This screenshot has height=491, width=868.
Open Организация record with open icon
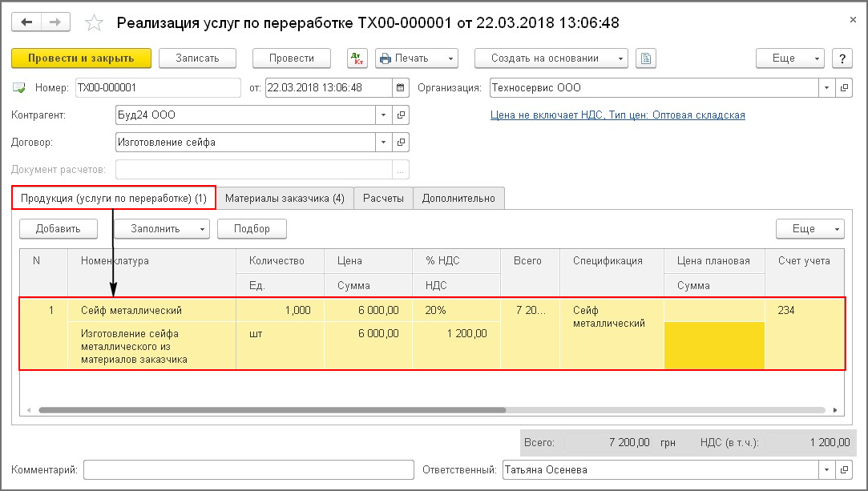842,88
